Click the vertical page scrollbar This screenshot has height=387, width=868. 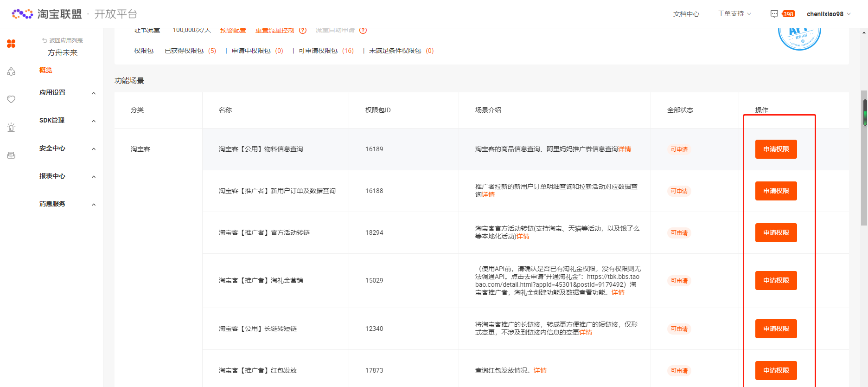coord(864,158)
